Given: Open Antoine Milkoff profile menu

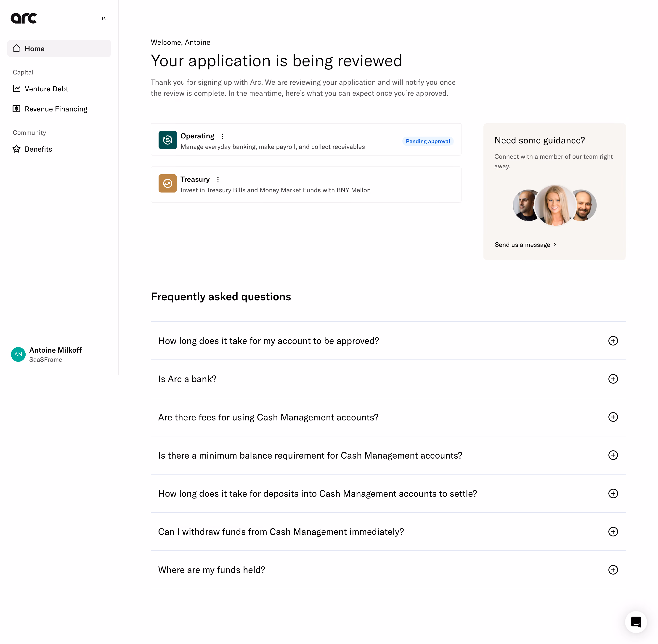Looking at the screenshot, I should coord(46,354).
